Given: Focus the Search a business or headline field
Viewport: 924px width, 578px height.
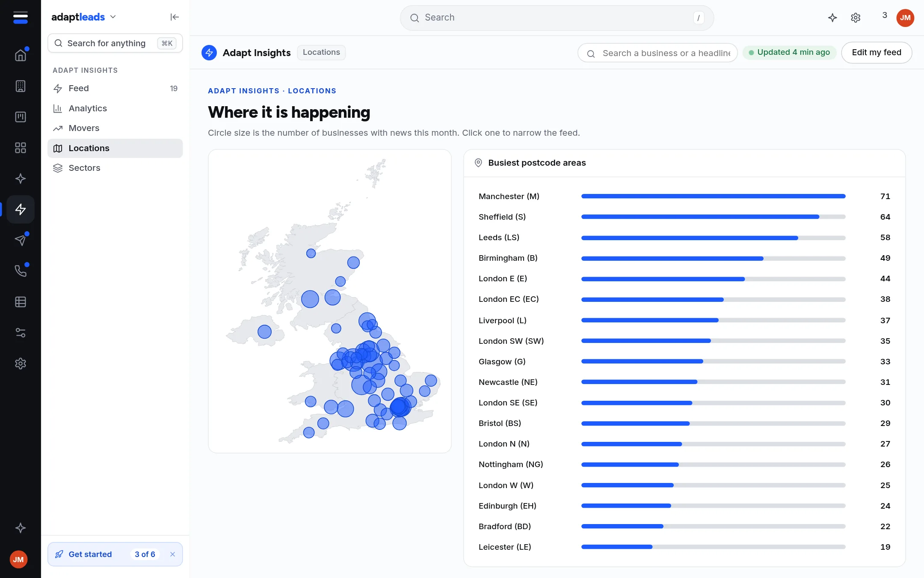Looking at the screenshot, I should [657, 53].
